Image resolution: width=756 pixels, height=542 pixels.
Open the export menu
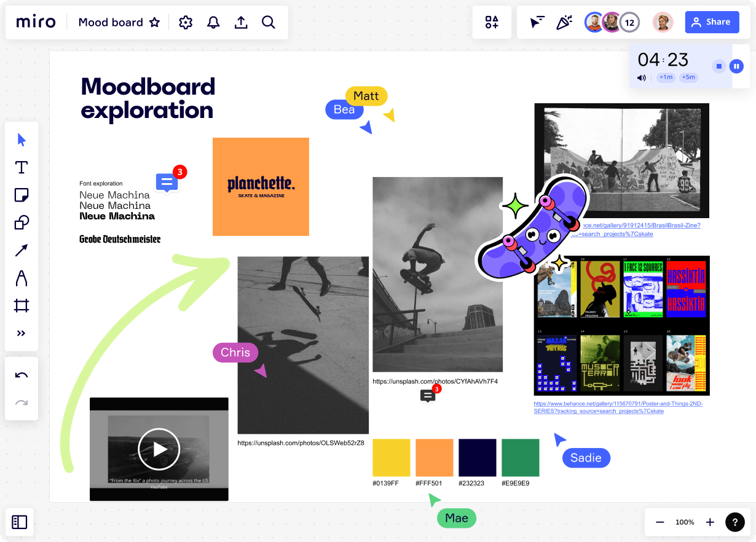pos(241,22)
